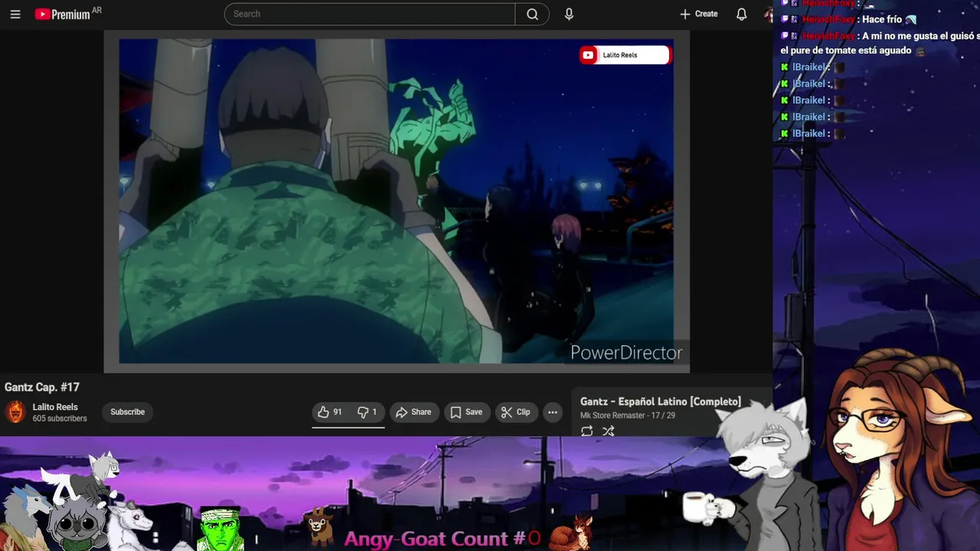Open the Lalito Reels channel name
Viewport: 980px width, 551px height.
pos(55,407)
